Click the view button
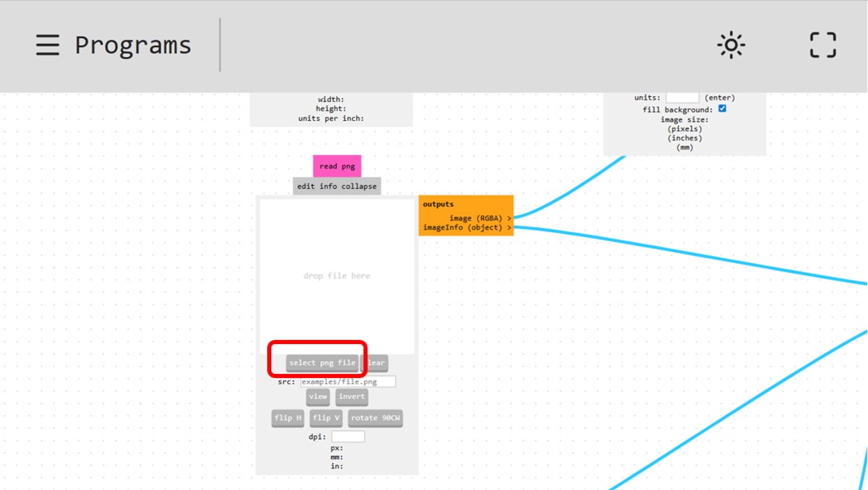The image size is (868, 490). 318,397
